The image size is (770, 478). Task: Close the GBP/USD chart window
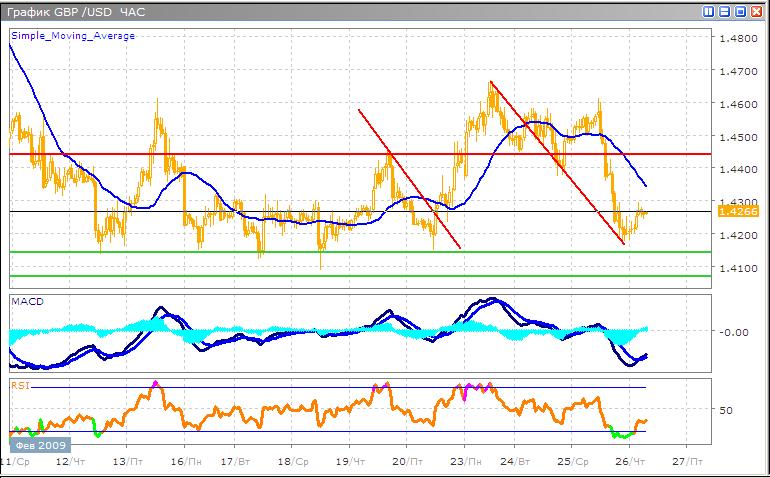click(756, 12)
